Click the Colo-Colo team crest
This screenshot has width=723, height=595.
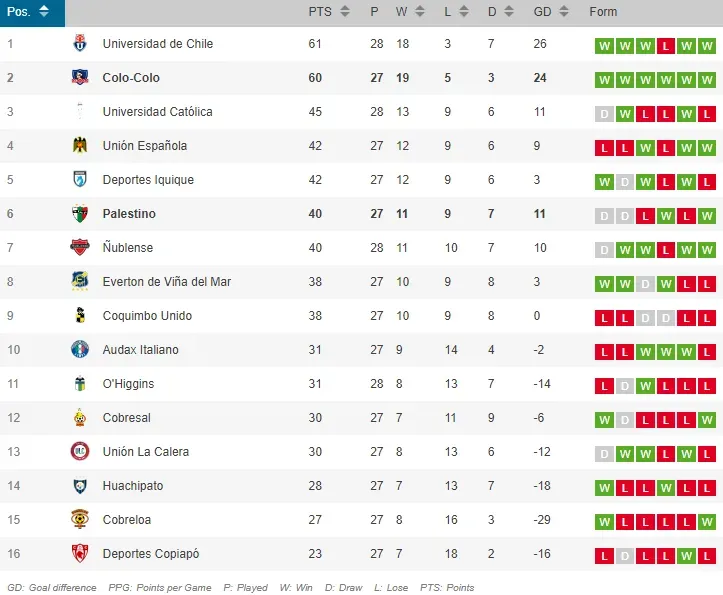pyautogui.click(x=80, y=78)
